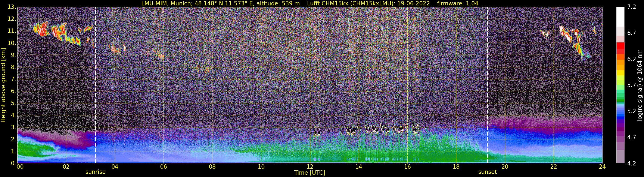Click the white dashed sunset marker line
Screen dimensions: 644x177
pyautogui.click(x=488, y=85)
